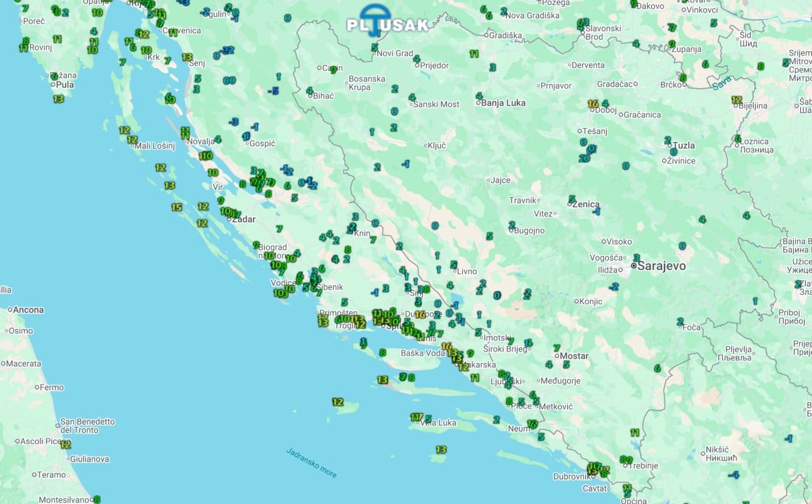Open the 3 marker above Sarajevo

(x=636, y=257)
